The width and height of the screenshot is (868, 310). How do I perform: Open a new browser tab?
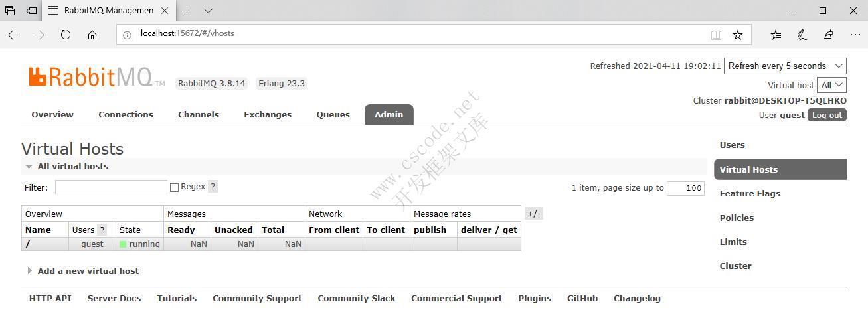click(187, 11)
